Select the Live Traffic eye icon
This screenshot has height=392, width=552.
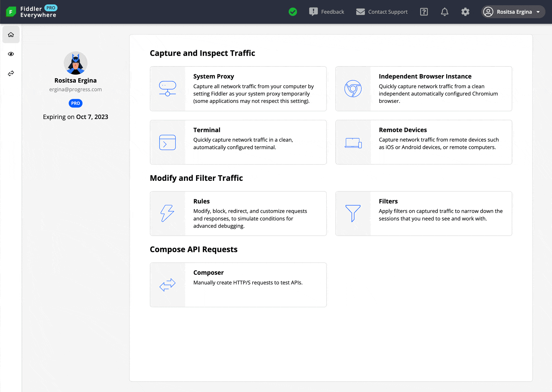pyautogui.click(x=11, y=54)
